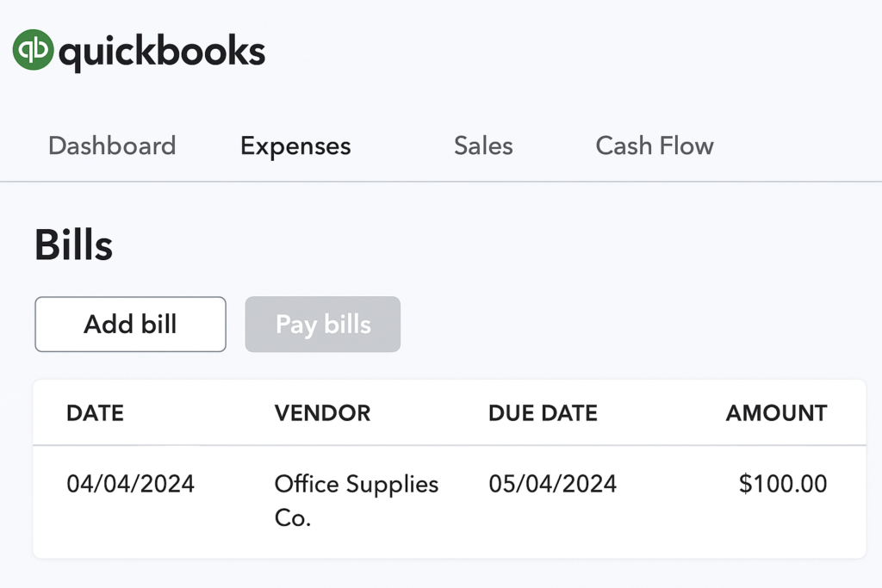This screenshot has height=588, width=882.
Task: Click the quickbooks wordmark text
Action: tap(162, 51)
